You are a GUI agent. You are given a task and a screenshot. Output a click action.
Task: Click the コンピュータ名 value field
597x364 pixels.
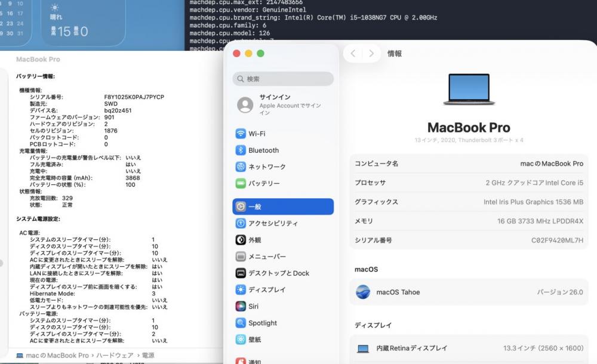coord(552,164)
